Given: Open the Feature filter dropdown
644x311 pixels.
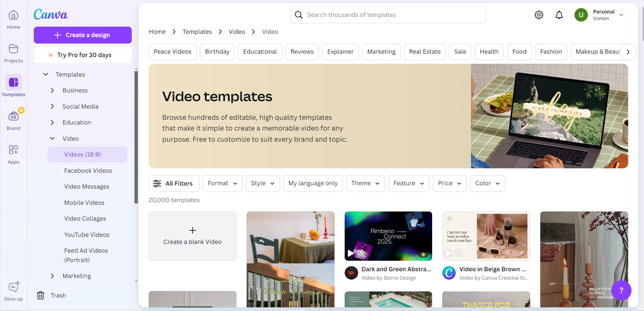Looking at the screenshot, I should 409,183.
